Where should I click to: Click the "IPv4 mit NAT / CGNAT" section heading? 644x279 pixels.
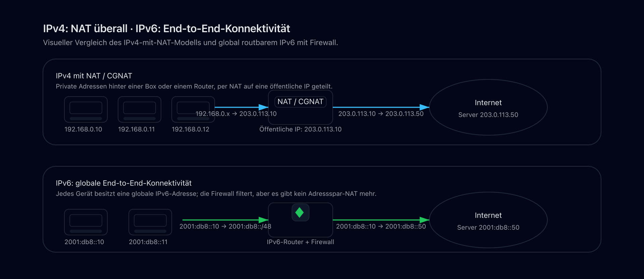pos(94,76)
